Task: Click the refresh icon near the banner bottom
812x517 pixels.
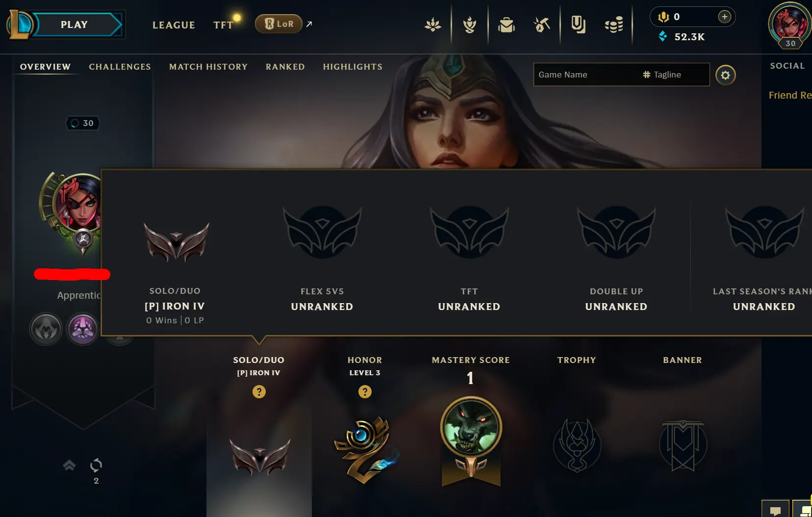Action: coord(96,465)
